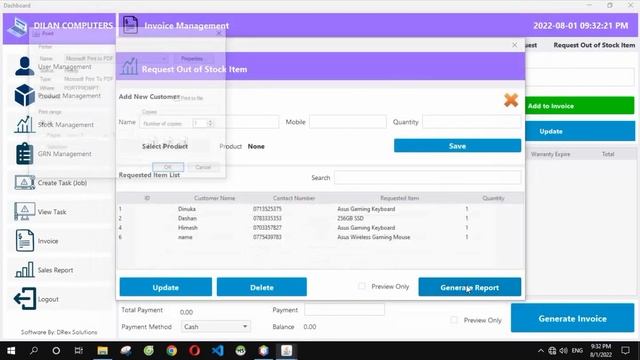Switch to the Java app on taskbar
The height and width of the screenshot is (360, 640).
287,351
